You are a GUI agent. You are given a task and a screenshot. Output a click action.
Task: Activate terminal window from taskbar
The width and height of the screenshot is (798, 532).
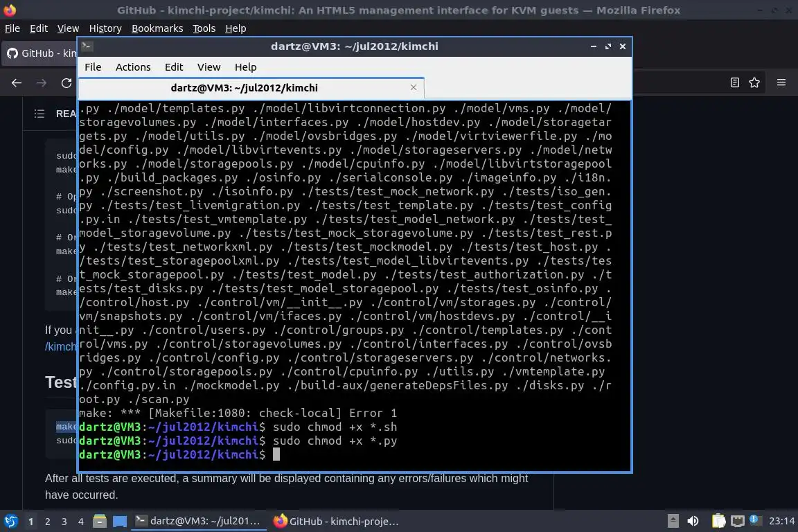199,522
